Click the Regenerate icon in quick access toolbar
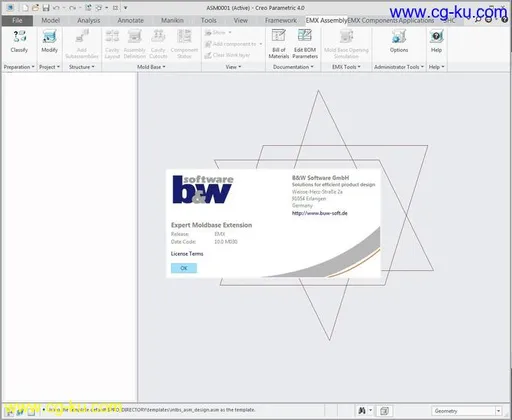Viewport: 512px width, 420px height. 88,7
